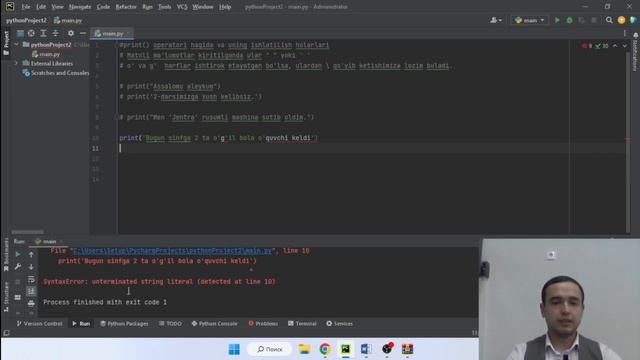
Task: Open File Explorer from taskbar
Action: click(x=304, y=349)
